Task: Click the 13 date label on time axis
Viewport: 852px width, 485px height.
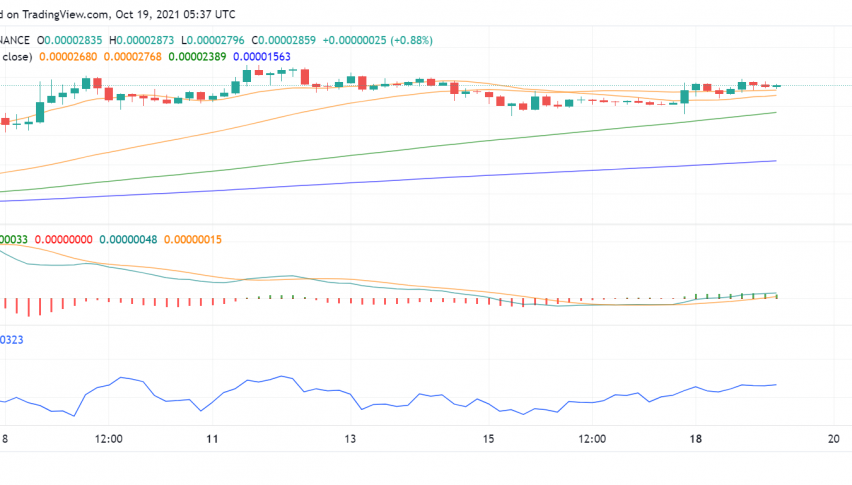Action: coord(350,439)
